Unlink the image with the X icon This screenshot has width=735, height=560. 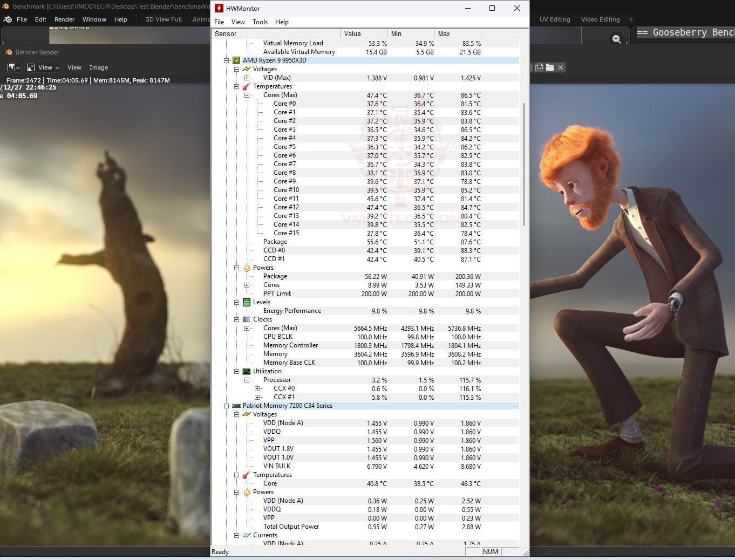tap(561, 67)
